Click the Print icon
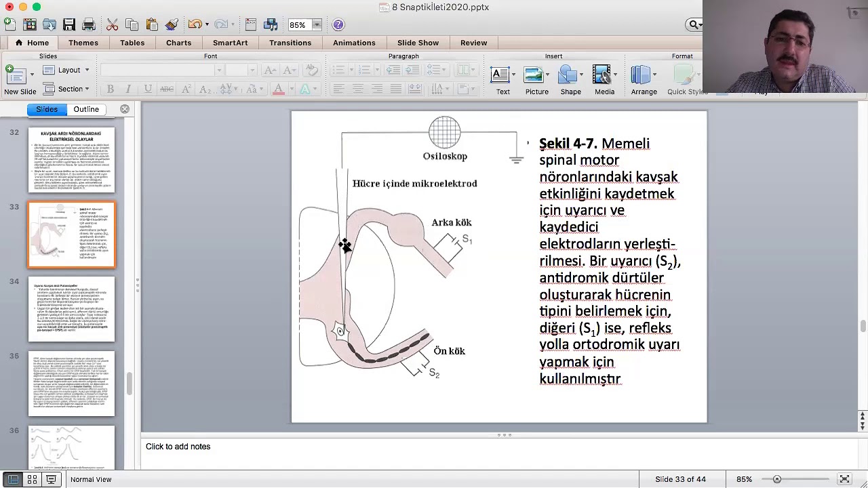 [x=89, y=24]
